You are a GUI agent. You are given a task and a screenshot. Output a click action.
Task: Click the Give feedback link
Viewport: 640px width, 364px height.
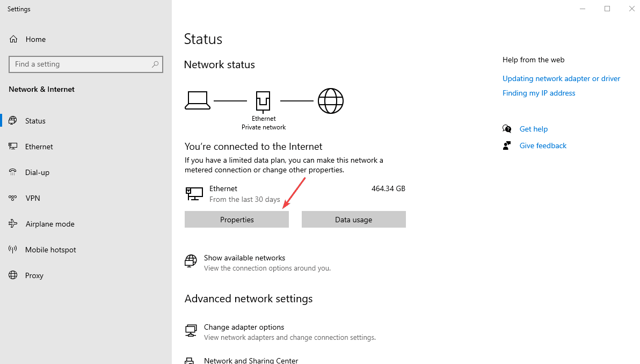pyautogui.click(x=543, y=145)
